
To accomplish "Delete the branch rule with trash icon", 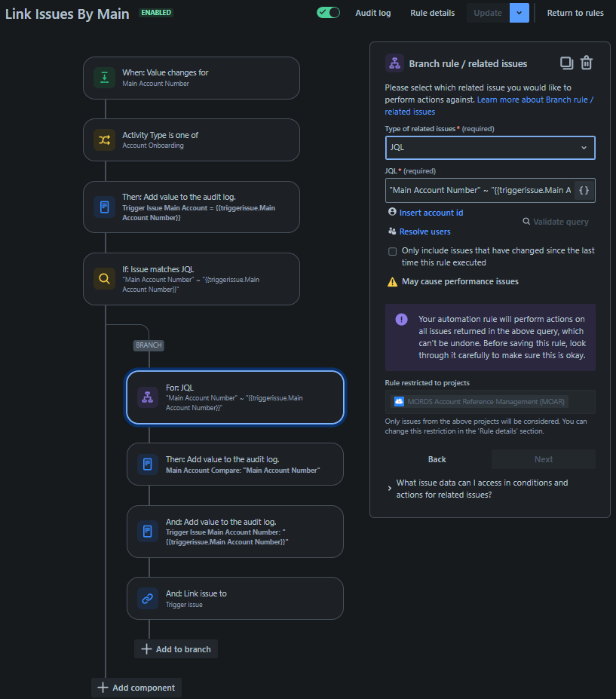I will click(x=587, y=63).
